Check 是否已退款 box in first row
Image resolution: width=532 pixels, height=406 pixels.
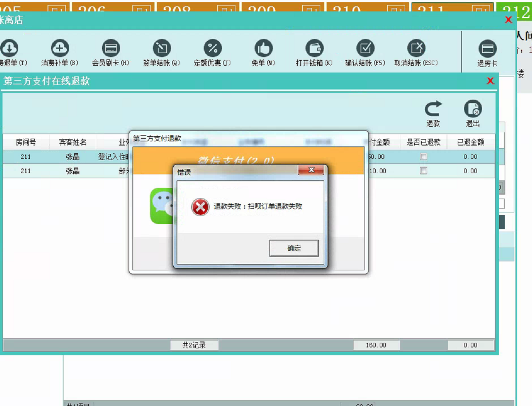click(423, 157)
